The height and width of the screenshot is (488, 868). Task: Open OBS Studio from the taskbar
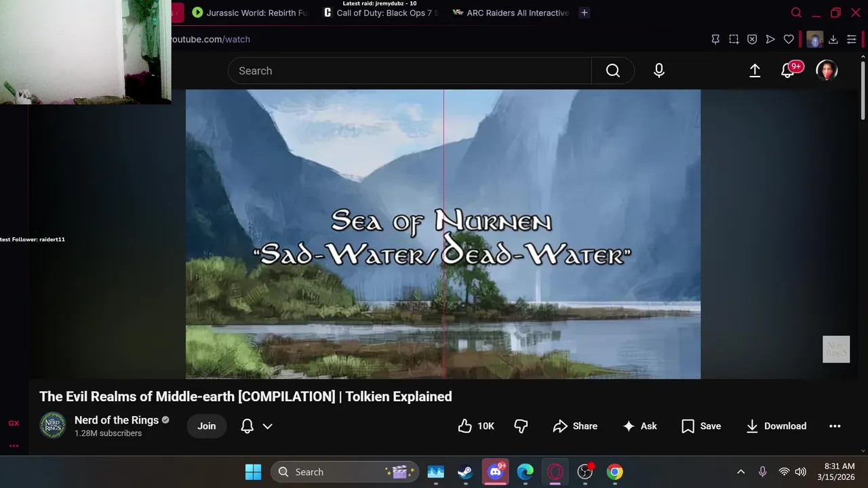tap(585, 472)
